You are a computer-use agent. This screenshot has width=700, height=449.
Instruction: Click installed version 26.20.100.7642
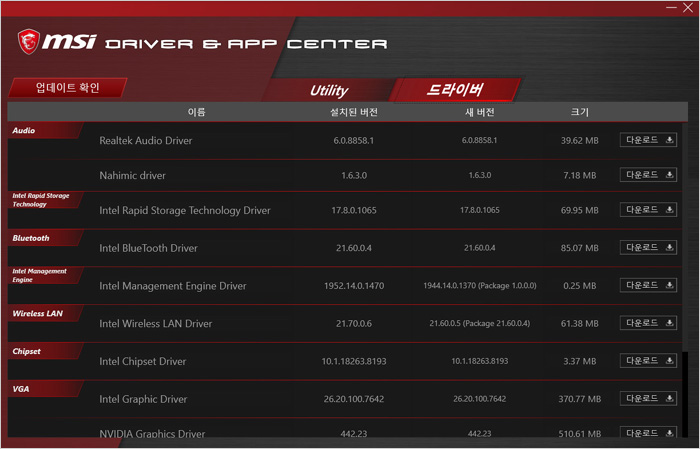click(x=354, y=399)
